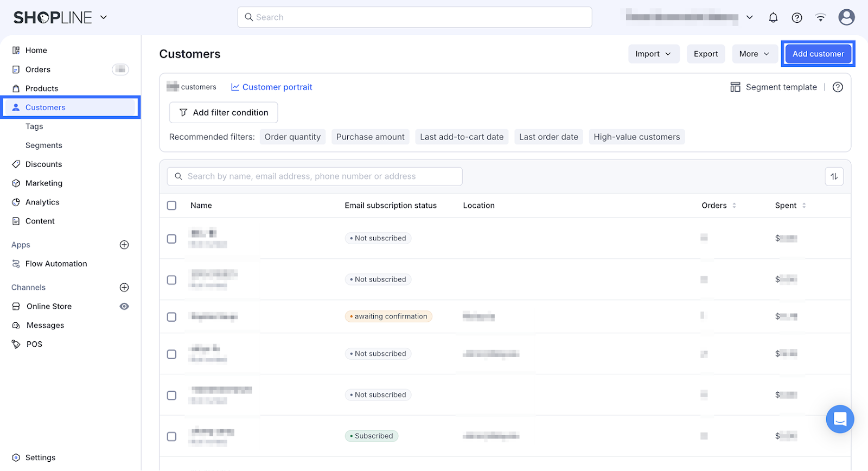Open the notifications bell icon

(x=773, y=17)
